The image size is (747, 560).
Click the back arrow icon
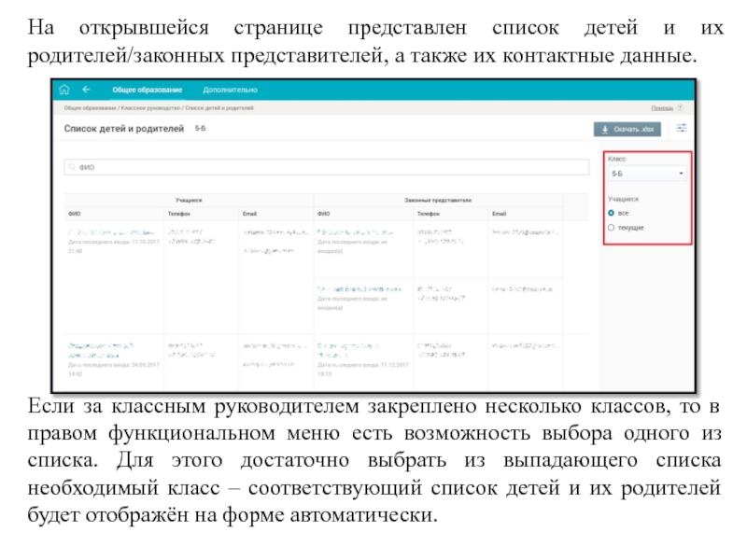pos(87,91)
